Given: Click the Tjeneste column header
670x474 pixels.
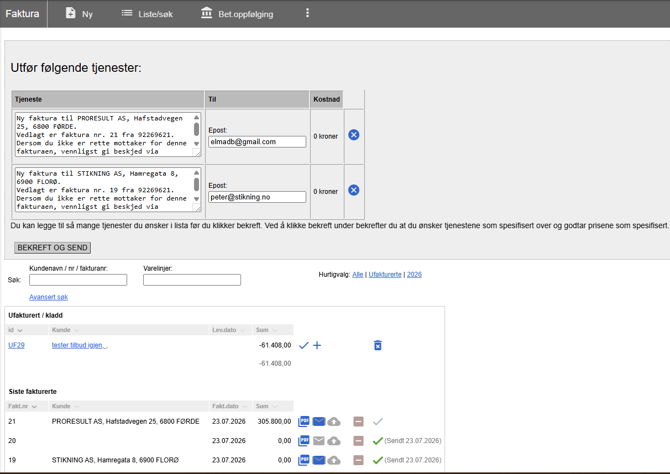Looking at the screenshot, I should click(108, 99).
